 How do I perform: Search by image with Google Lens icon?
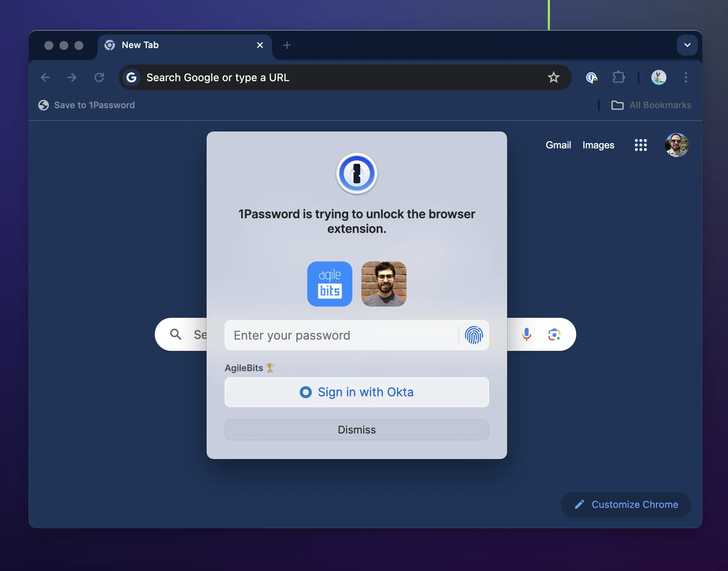coord(554,334)
